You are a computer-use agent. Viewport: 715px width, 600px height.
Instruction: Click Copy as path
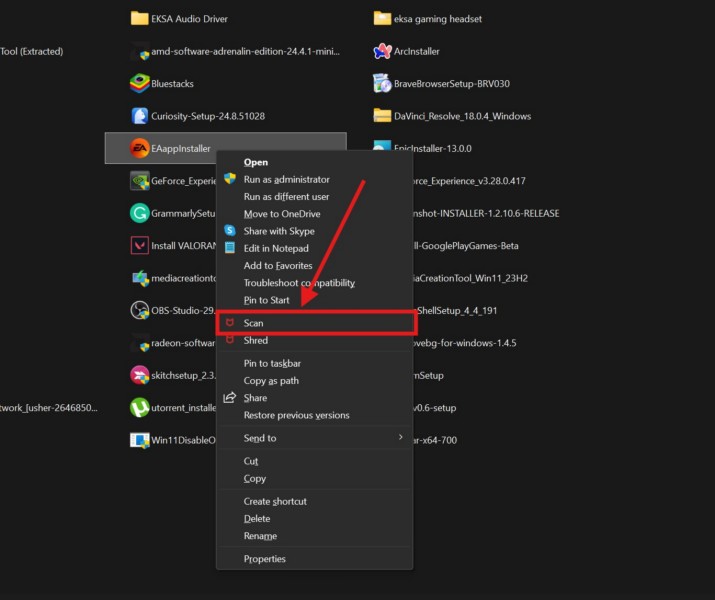[x=271, y=381]
